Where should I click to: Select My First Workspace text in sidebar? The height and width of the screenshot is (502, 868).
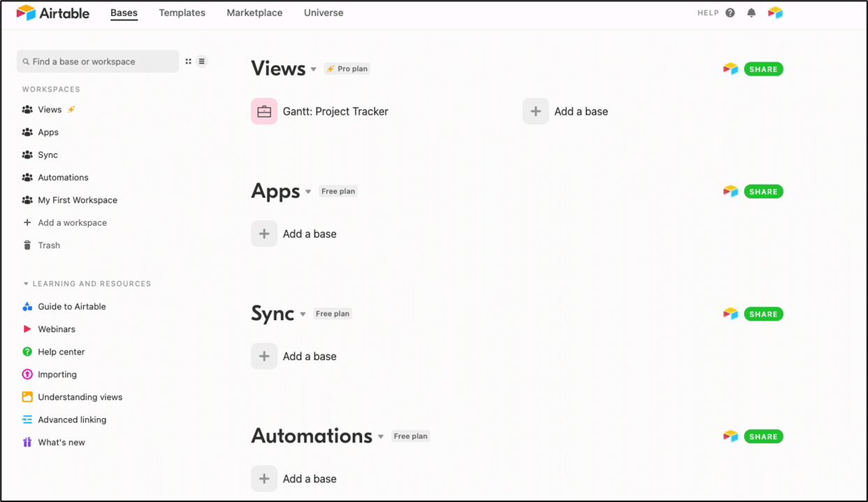point(78,200)
